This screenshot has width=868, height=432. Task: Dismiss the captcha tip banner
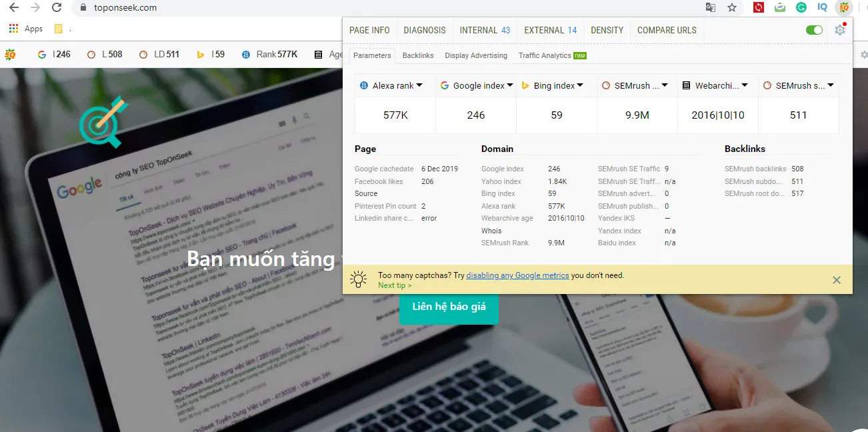point(837,279)
